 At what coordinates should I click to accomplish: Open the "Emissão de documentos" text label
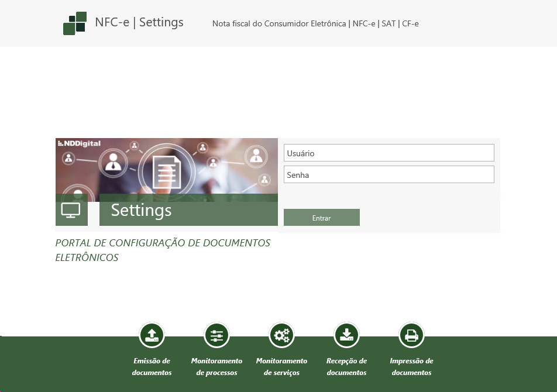[x=152, y=367]
